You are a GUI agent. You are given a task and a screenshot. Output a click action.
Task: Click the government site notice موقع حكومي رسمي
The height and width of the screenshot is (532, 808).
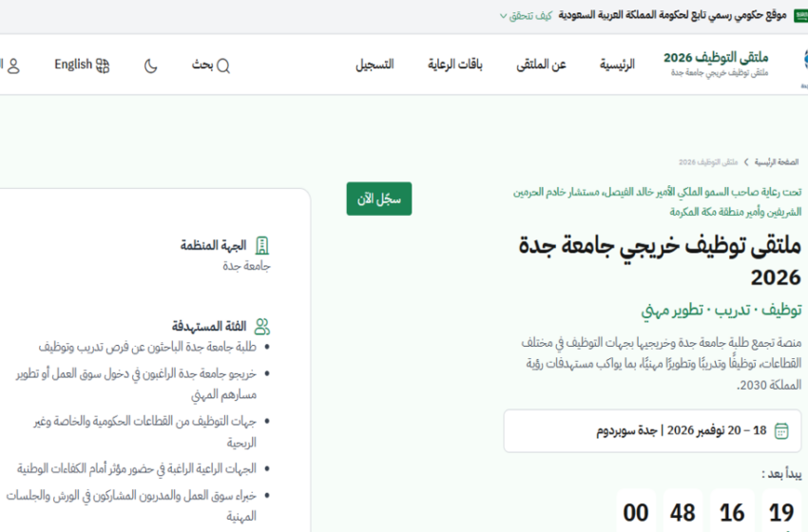pyautogui.click(x=672, y=15)
